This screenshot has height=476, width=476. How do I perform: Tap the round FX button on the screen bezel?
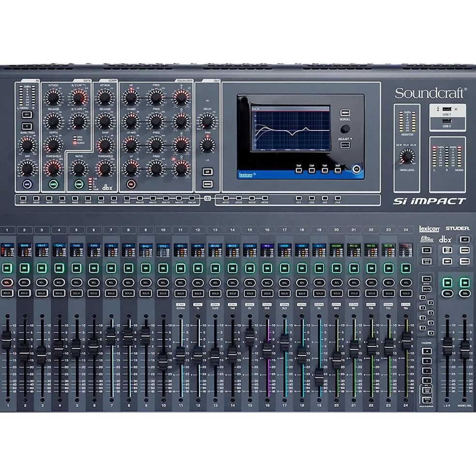(356, 169)
